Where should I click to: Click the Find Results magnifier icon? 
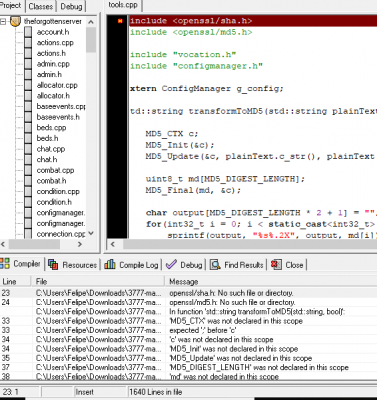pyautogui.click(x=215, y=265)
